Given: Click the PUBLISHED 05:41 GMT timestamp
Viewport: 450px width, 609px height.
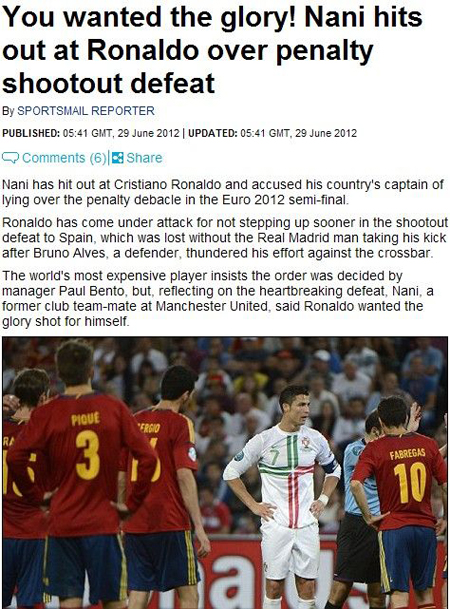Looking at the screenshot, I should click(91, 133).
